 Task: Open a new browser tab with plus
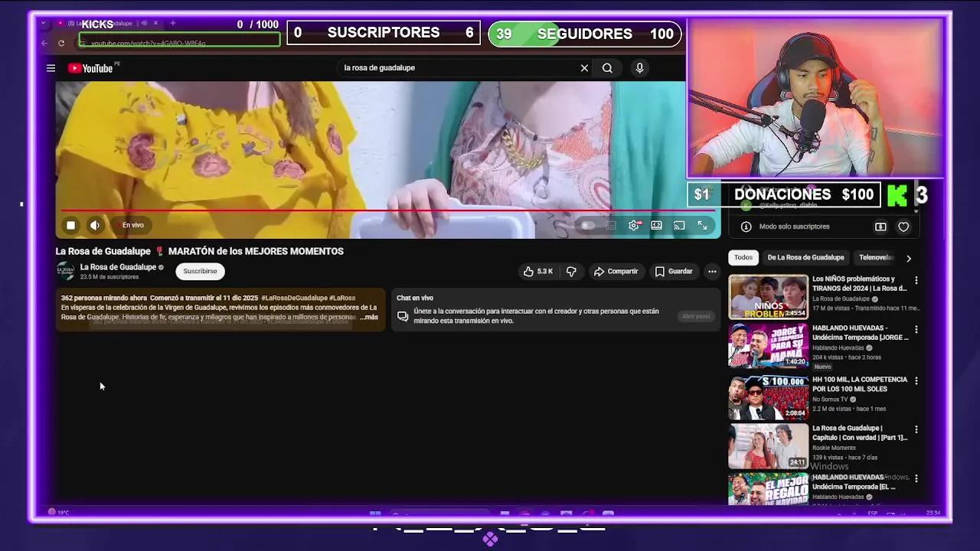click(172, 24)
